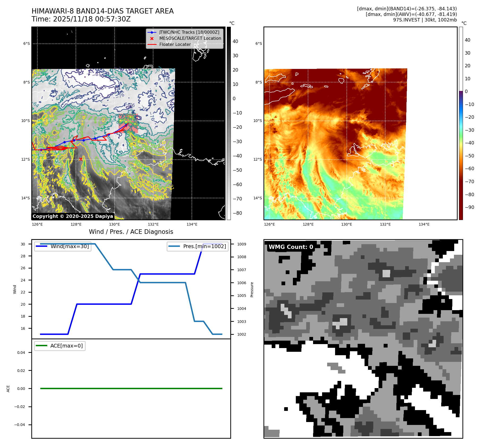
Task: Select the pink shaded floater box on the map
Action: [128, 124]
